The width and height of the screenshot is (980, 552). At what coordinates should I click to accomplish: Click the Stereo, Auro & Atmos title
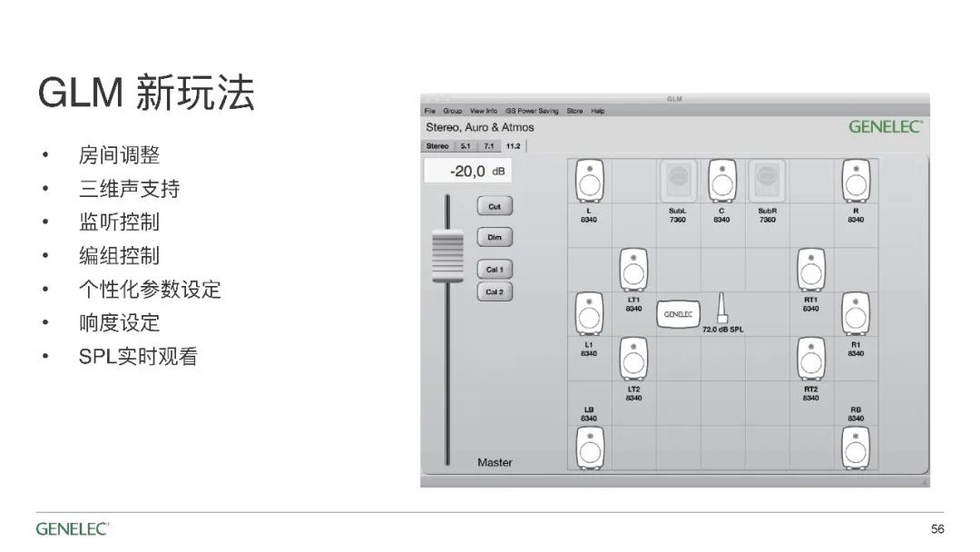point(480,127)
